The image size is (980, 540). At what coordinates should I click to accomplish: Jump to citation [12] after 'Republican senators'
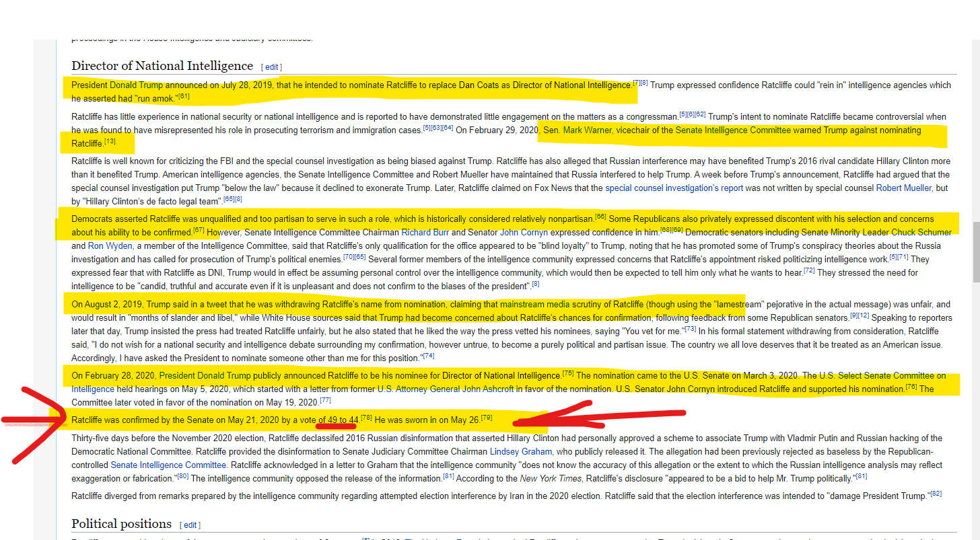(864, 315)
